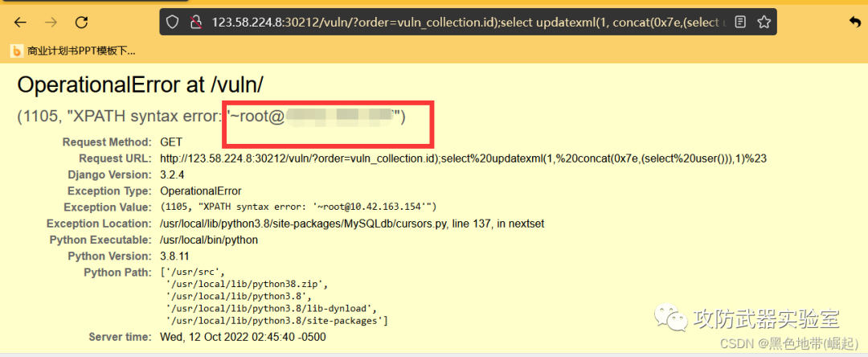Select the 'python3.8/lib-dynload' path entry
The height and width of the screenshot is (357, 868).
click(272, 308)
